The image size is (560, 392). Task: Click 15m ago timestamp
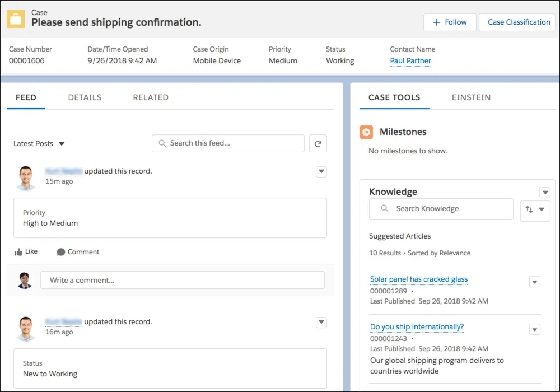pos(59,181)
